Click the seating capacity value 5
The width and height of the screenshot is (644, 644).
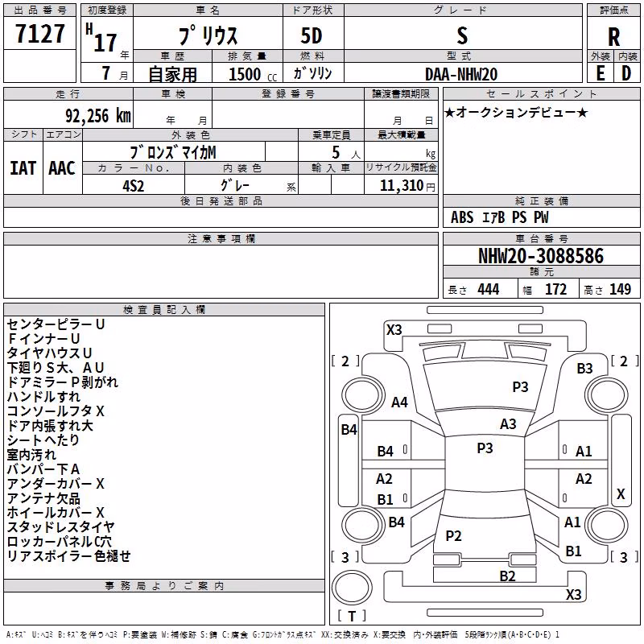(336, 152)
